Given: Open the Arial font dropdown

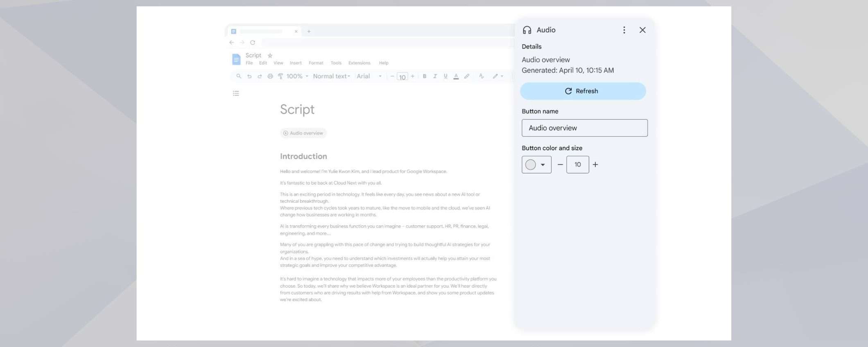Looking at the screenshot, I should click(x=369, y=76).
